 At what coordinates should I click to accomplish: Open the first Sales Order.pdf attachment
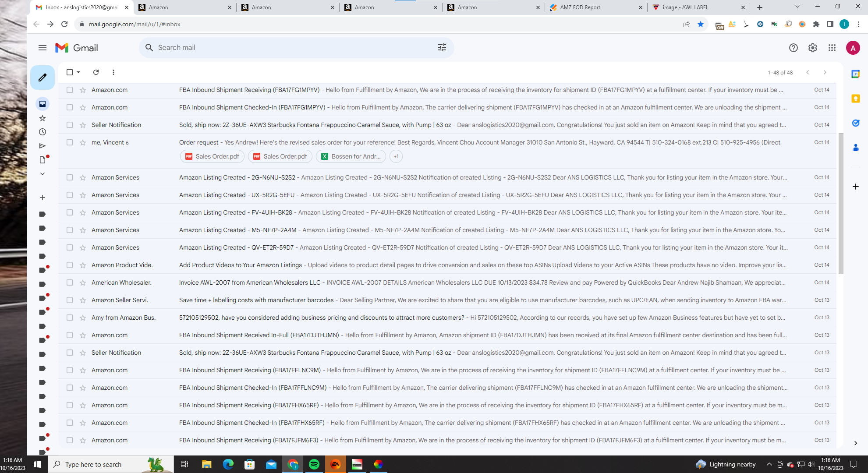(x=213, y=156)
